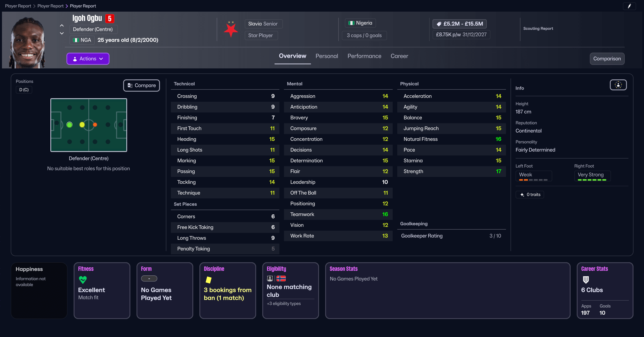
Task: Click the edit pencil icon top right
Action: (x=630, y=6)
